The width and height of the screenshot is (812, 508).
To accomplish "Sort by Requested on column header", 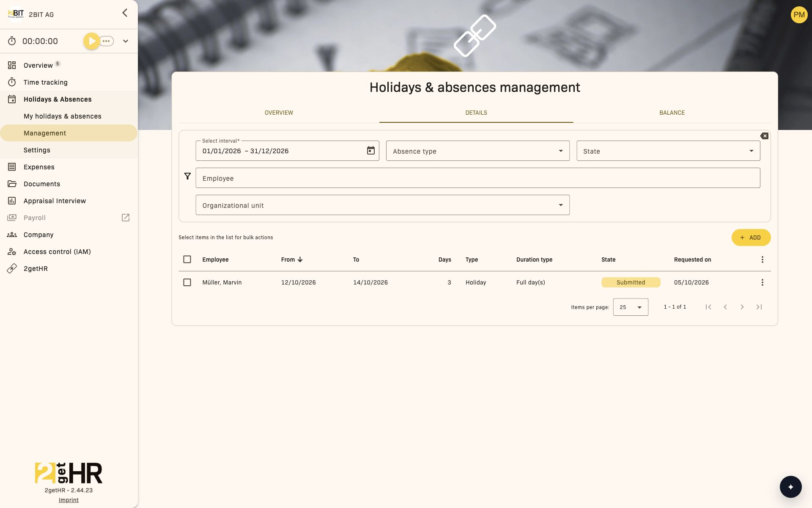I will (692, 260).
